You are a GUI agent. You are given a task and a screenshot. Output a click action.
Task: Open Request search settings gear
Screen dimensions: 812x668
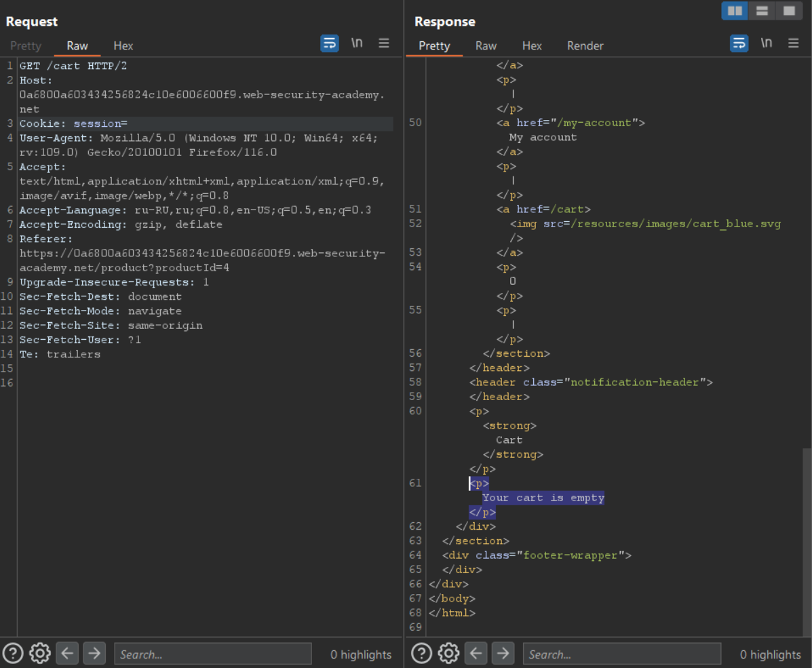pyautogui.click(x=40, y=653)
